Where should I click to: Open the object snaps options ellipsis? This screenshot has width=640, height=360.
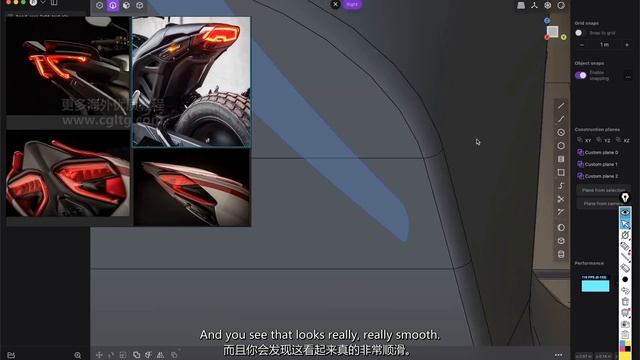click(x=628, y=76)
